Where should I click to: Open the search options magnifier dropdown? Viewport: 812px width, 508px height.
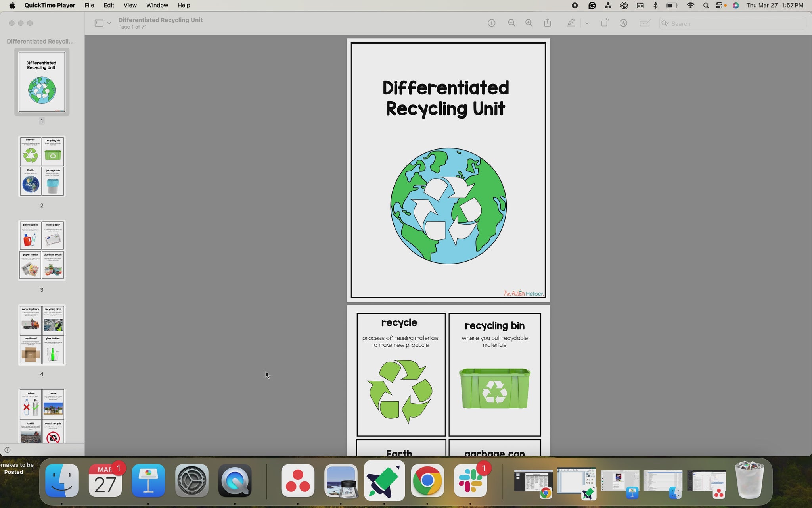[x=665, y=23]
